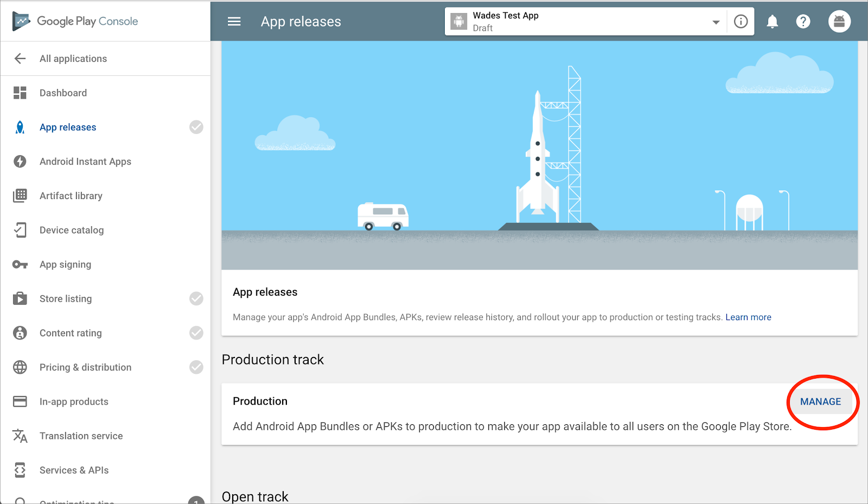Click the App releases completed checkmark

click(196, 127)
